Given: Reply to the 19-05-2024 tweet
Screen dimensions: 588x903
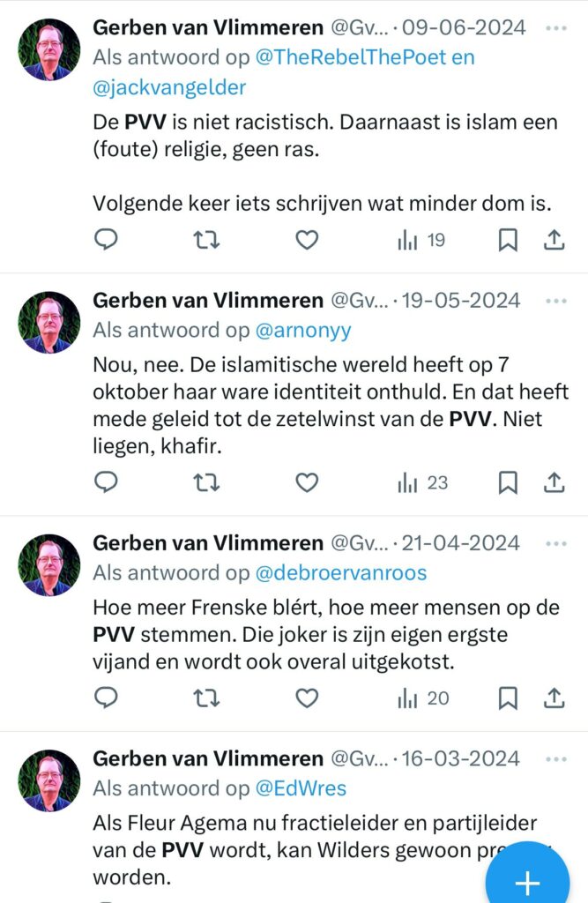Looking at the screenshot, I should pyautogui.click(x=106, y=481).
